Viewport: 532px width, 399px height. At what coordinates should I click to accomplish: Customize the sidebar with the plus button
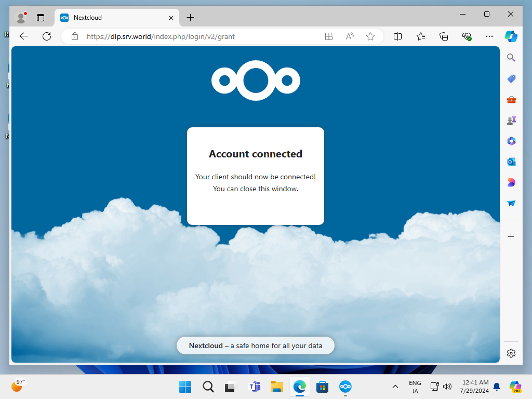511,237
